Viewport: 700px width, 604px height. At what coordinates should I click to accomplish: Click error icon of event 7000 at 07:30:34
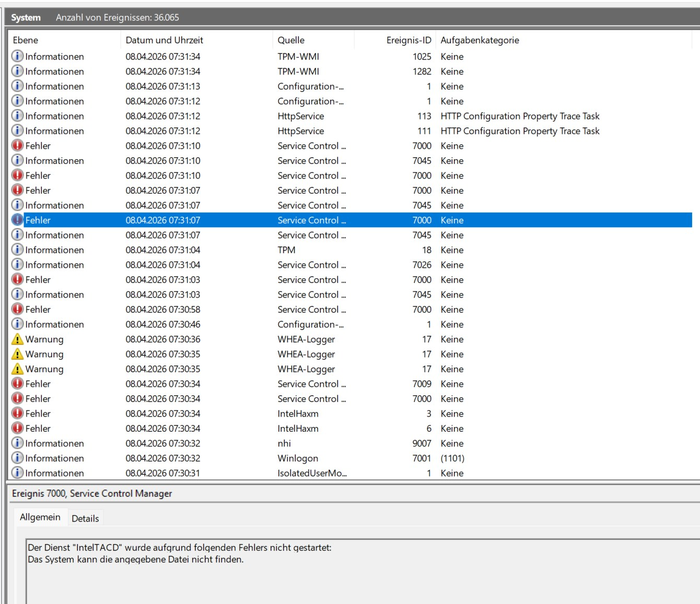(17, 398)
